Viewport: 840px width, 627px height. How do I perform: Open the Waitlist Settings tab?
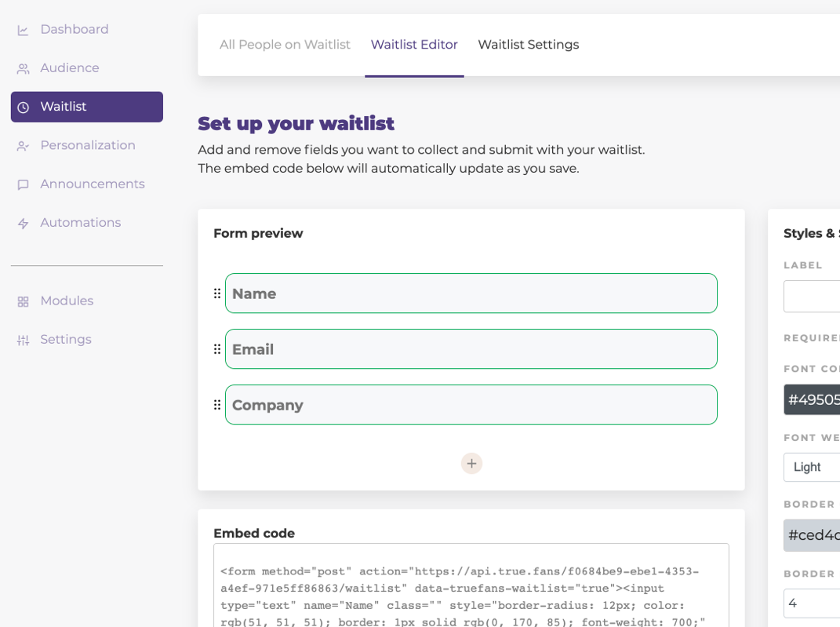(528, 45)
